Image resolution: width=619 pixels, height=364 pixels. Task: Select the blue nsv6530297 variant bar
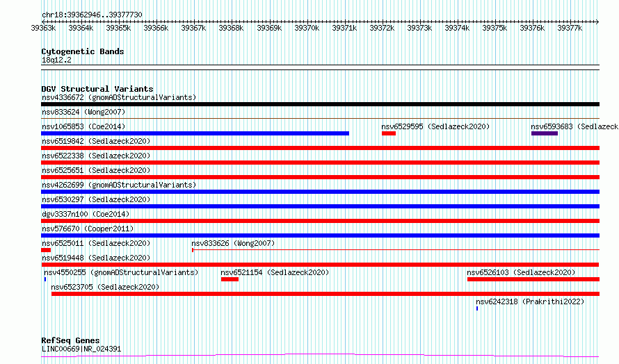tap(320, 206)
